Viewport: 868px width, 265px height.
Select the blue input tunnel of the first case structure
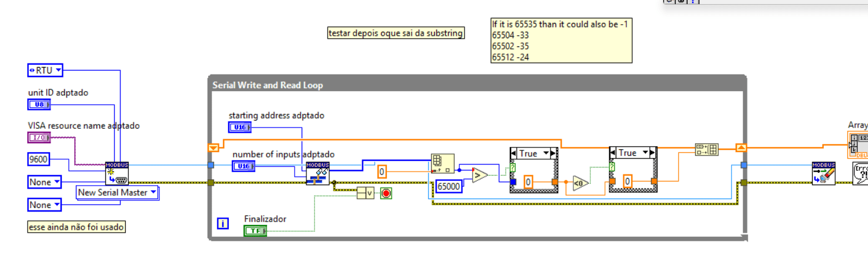tap(512, 182)
